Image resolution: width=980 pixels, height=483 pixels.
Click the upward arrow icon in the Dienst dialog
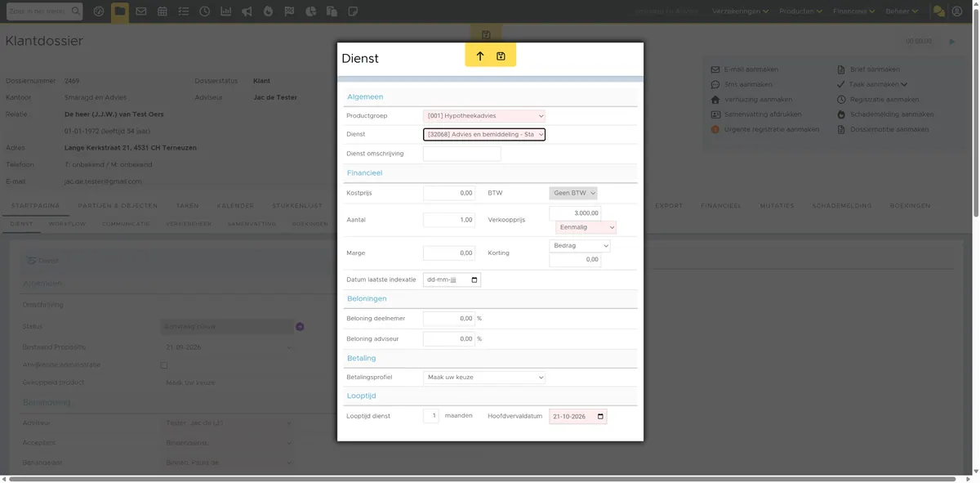480,56
